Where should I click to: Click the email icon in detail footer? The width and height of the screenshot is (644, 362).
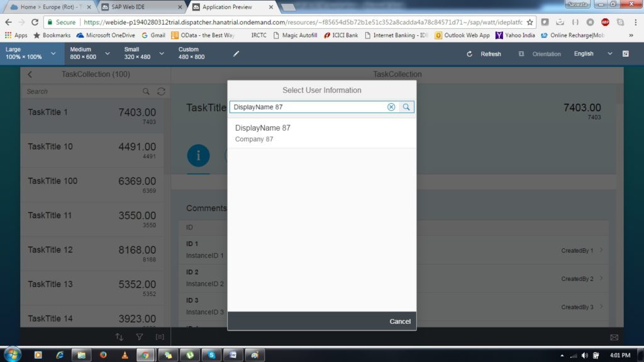coord(614,337)
